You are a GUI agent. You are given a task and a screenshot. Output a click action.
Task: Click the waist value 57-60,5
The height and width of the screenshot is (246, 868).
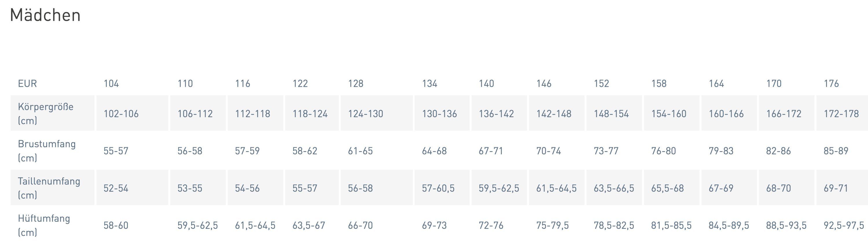tap(438, 188)
